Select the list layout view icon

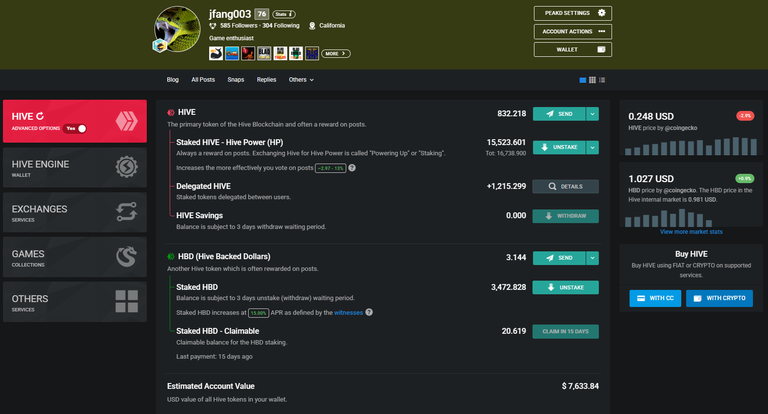coord(602,80)
